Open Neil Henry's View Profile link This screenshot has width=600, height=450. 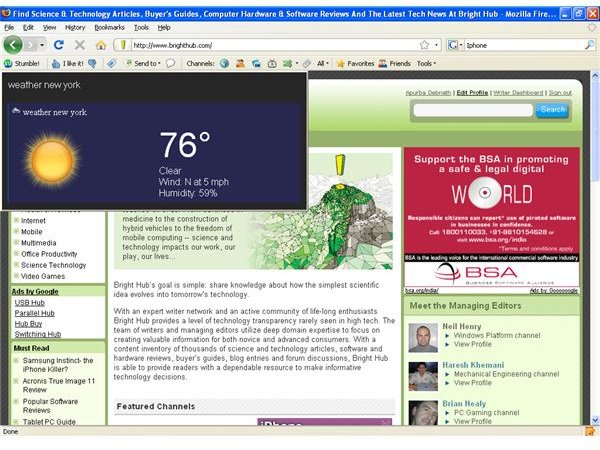pyautogui.click(x=473, y=344)
